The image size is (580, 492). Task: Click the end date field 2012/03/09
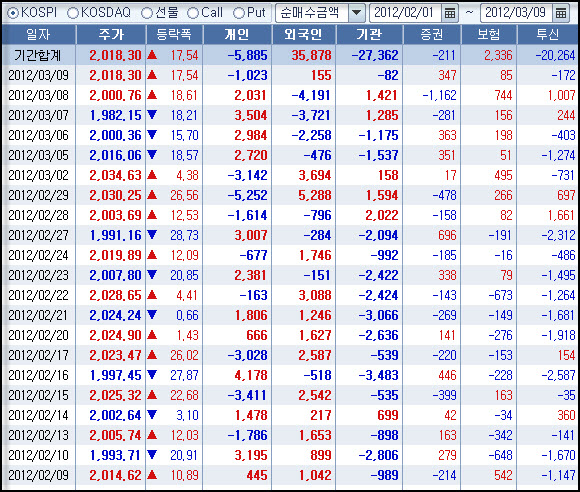516,13
